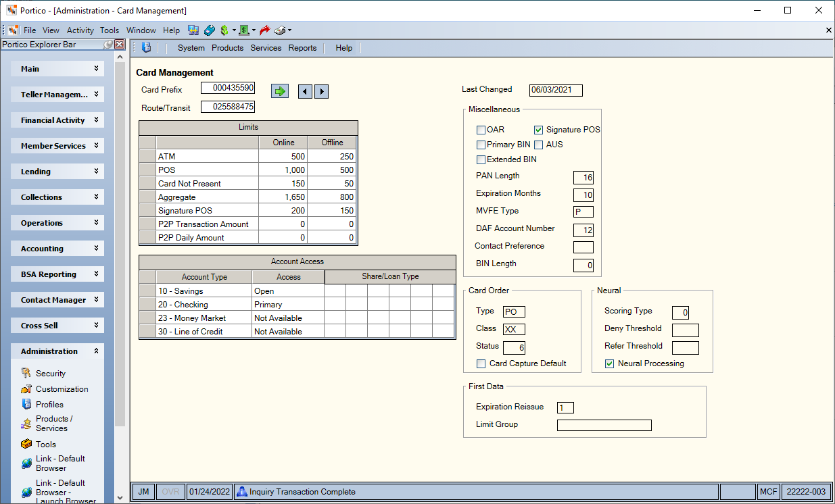Click the printer icon in the toolbar
Viewport: 835px width, 504px height.
tap(280, 30)
